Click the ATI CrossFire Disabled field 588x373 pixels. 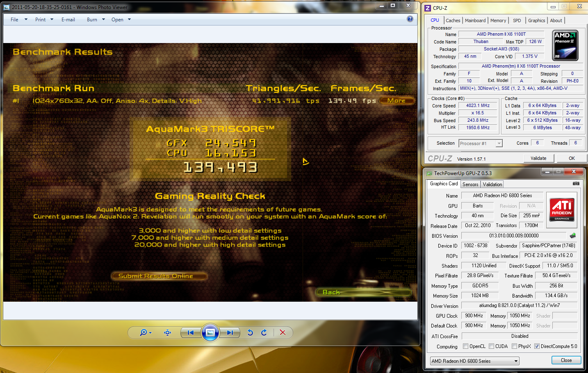click(x=520, y=336)
